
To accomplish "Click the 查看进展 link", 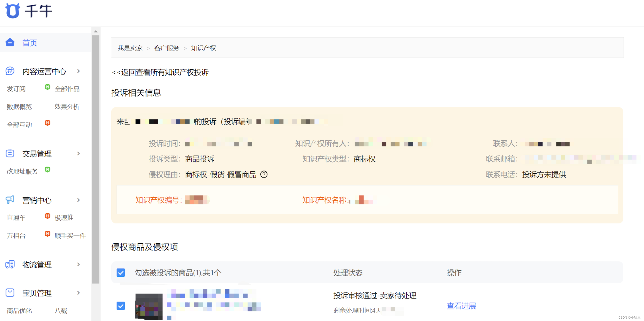I will (461, 306).
